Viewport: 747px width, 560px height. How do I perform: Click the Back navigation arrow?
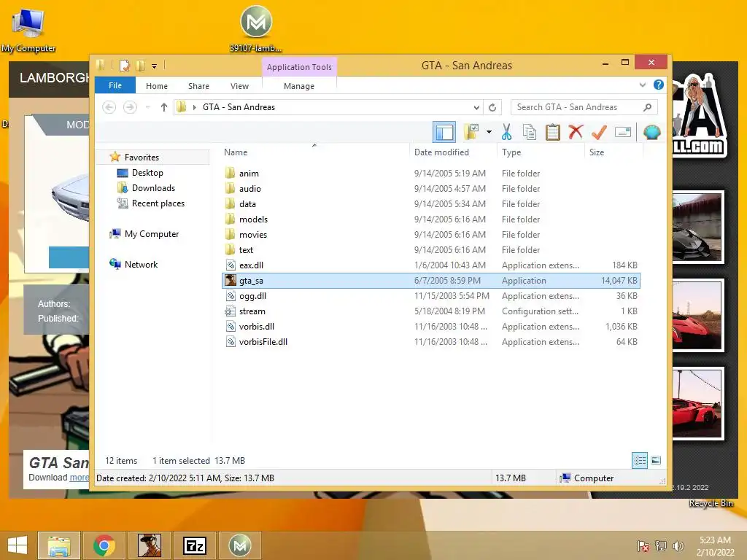click(109, 107)
